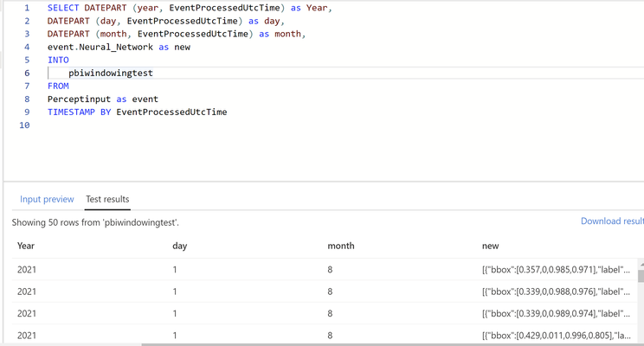This screenshot has width=644, height=346.
Task: Click the SELECT keyword on line 1
Action: 63,8
